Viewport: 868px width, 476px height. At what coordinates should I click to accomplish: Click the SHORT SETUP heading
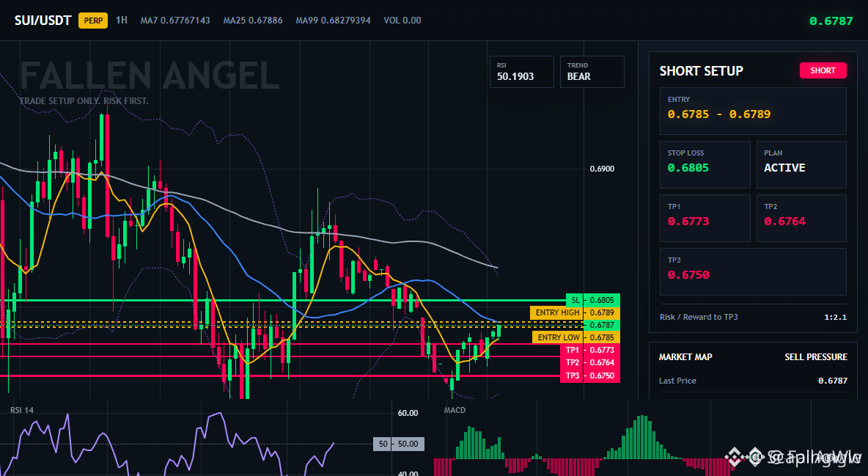click(702, 71)
